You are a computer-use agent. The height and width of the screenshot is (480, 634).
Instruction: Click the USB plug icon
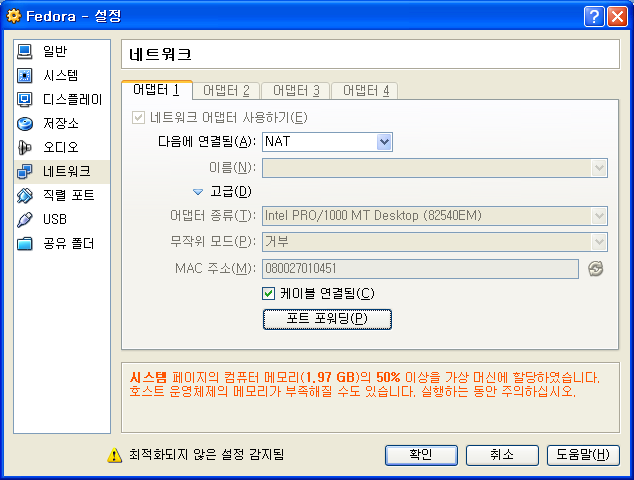click(24, 219)
